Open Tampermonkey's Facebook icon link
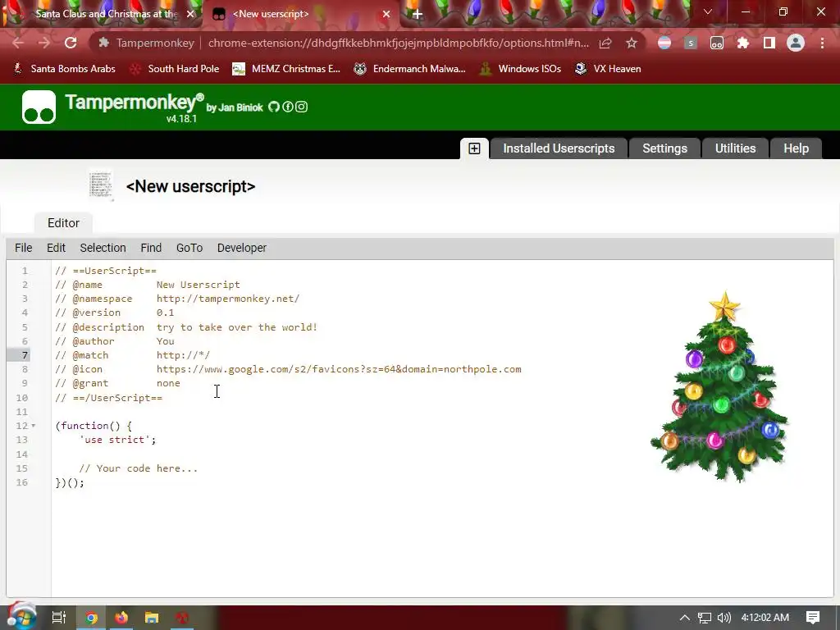This screenshot has height=630, width=840. pos(288,107)
